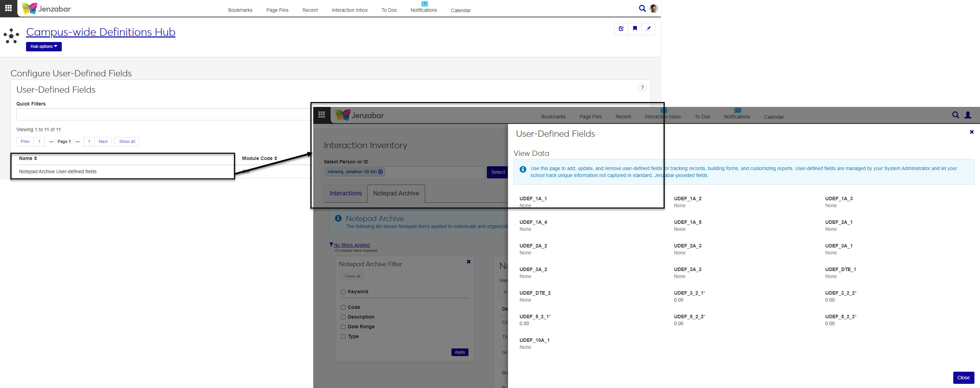Click the bookmark page icon

pos(634,28)
